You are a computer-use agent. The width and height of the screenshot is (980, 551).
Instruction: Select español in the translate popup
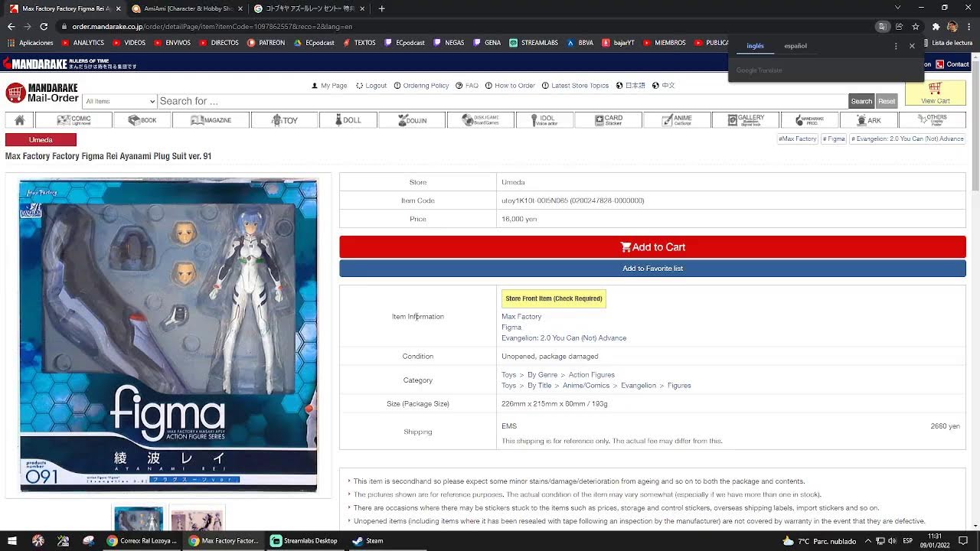pyautogui.click(x=795, y=46)
